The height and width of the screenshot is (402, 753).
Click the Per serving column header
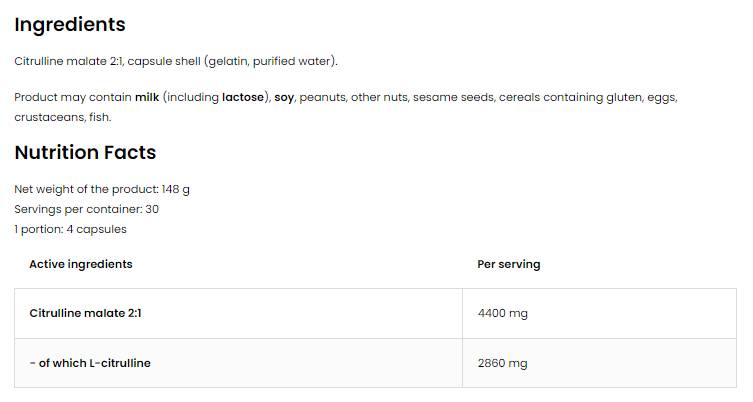pyautogui.click(x=509, y=264)
